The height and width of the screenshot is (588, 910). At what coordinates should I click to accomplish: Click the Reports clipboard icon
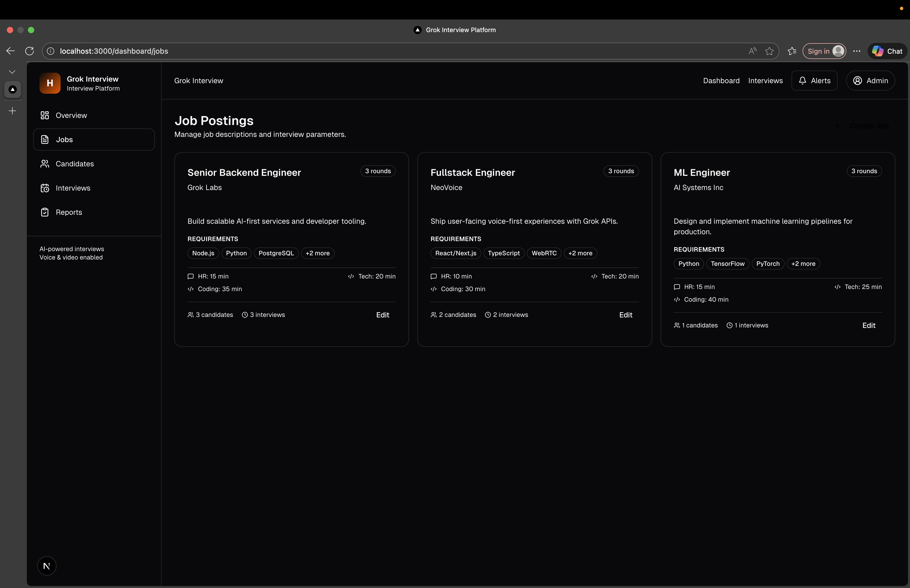tap(45, 212)
